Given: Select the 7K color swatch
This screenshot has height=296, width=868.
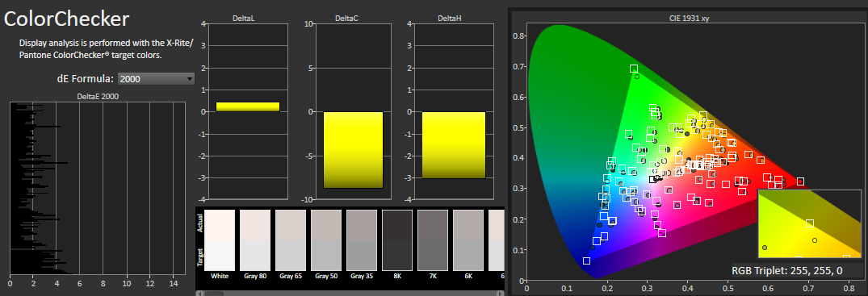Looking at the screenshot, I should click(433, 240).
